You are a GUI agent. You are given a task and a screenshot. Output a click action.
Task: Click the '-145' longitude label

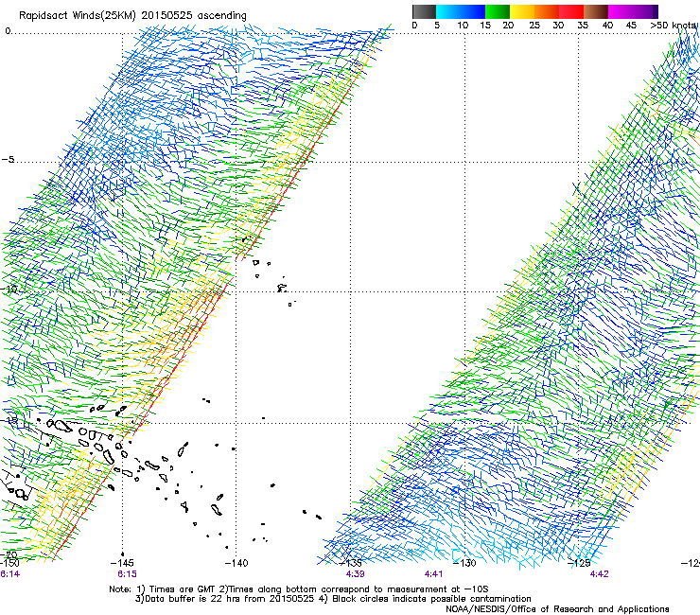pos(122,563)
